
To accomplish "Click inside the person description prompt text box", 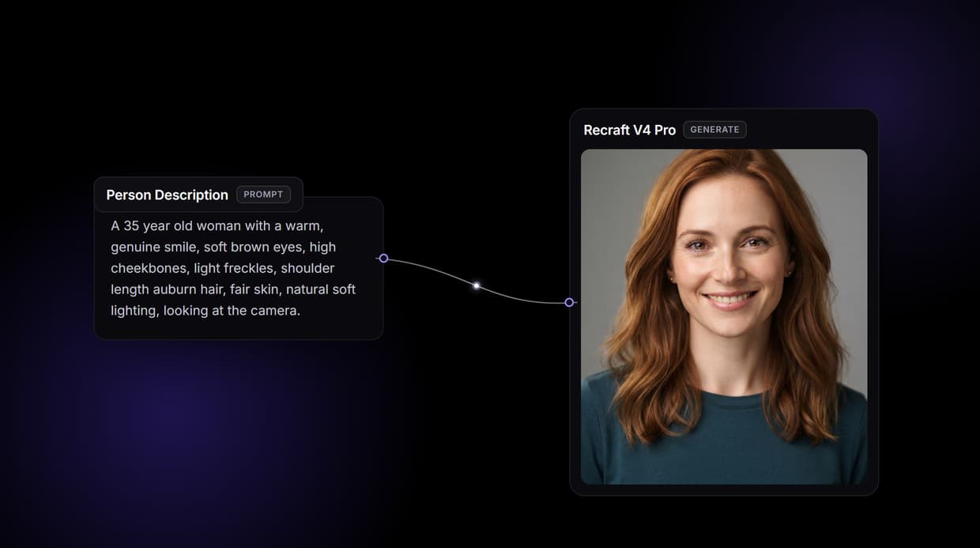I will [239, 268].
